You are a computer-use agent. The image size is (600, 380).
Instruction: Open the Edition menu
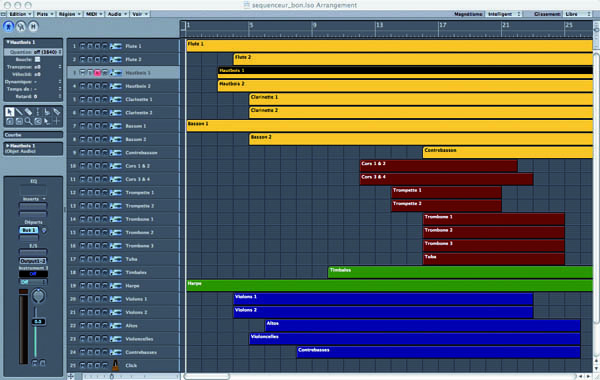click(20, 14)
